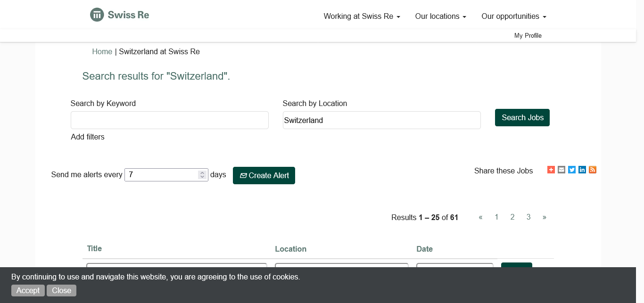Expand the Our locations dropdown
This screenshot has width=644, height=303.
[x=440, y=16]
